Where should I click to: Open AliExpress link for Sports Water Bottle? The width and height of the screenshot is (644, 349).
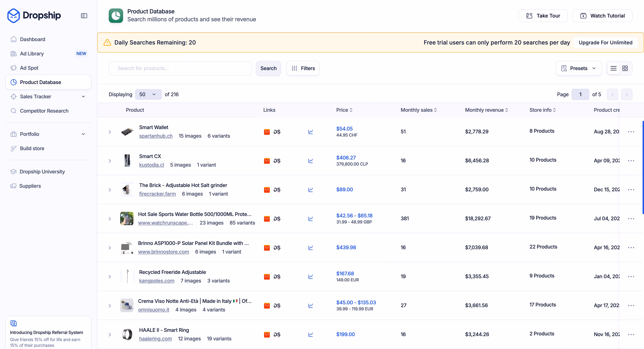[267, 219]
